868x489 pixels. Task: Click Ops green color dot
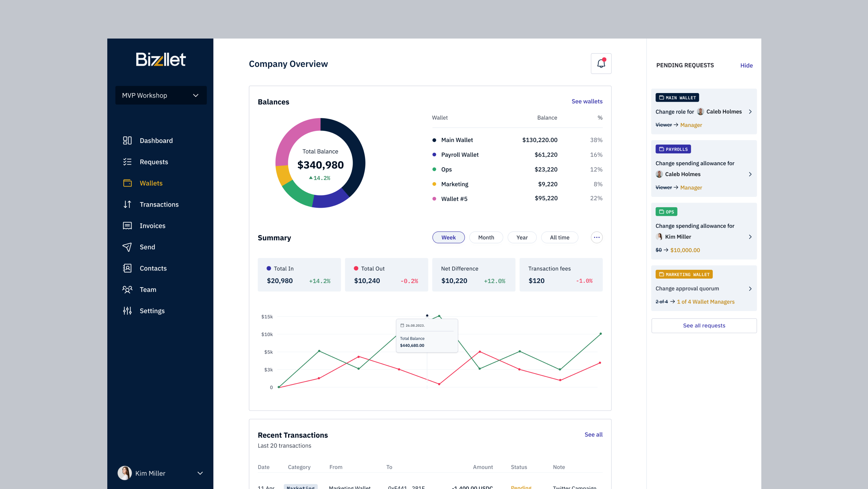tap(434, 169)
